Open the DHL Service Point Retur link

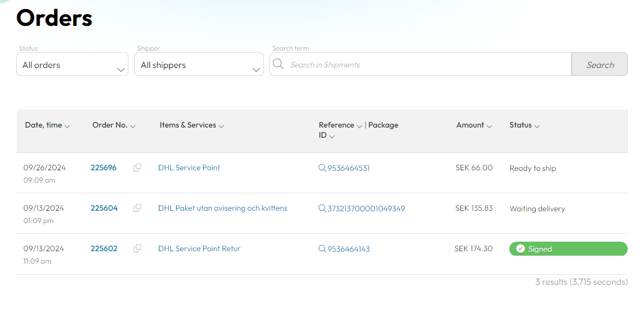click(x=199, y=248)
